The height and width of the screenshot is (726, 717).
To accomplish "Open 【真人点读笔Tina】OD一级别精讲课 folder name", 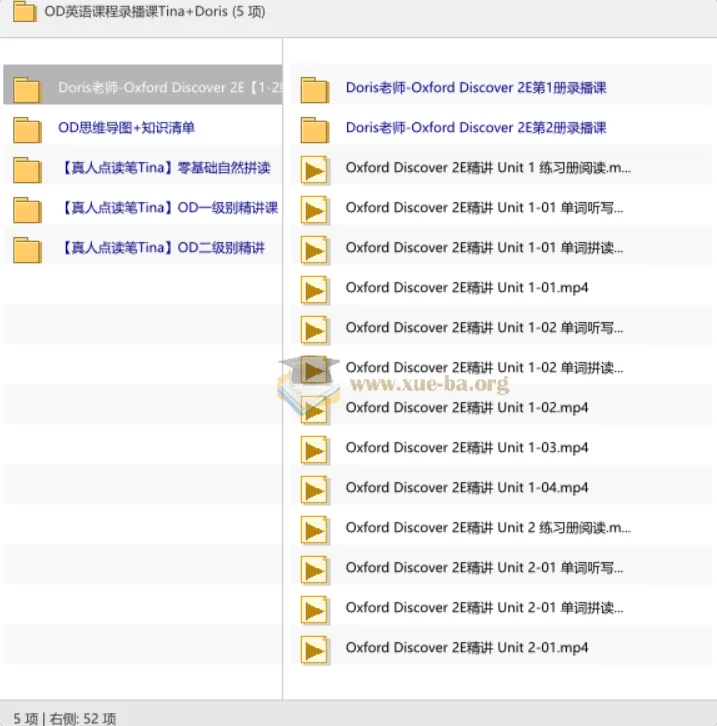I will click(x=169, y=207).
